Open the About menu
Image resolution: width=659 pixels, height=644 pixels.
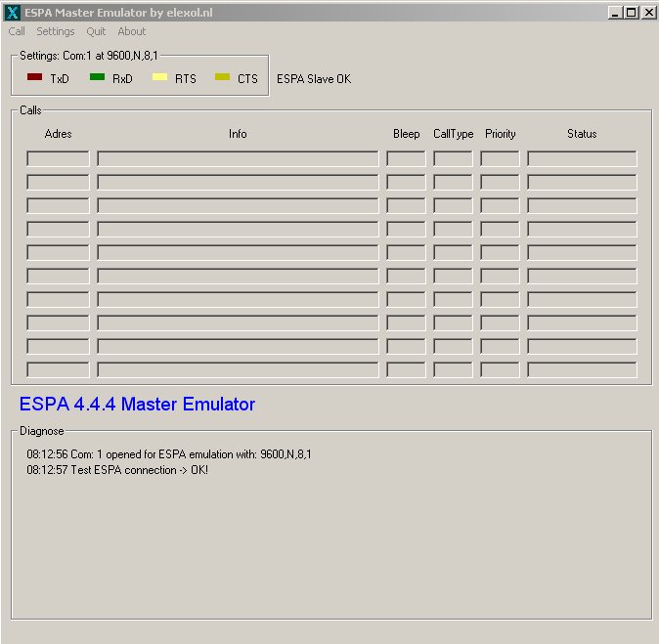(132, 31)
